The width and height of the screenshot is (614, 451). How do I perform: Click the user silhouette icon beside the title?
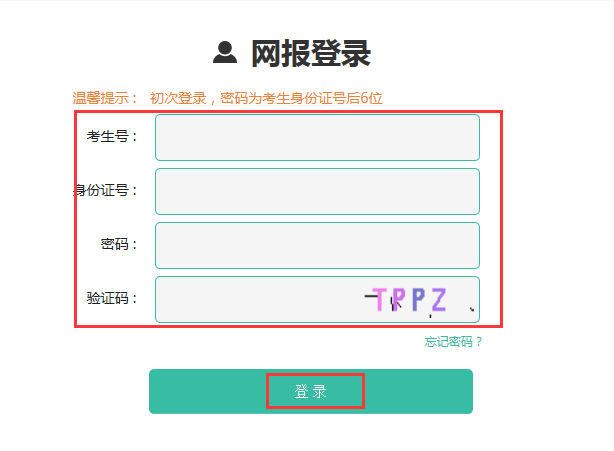pyautogui.click(x=225, y=53)
